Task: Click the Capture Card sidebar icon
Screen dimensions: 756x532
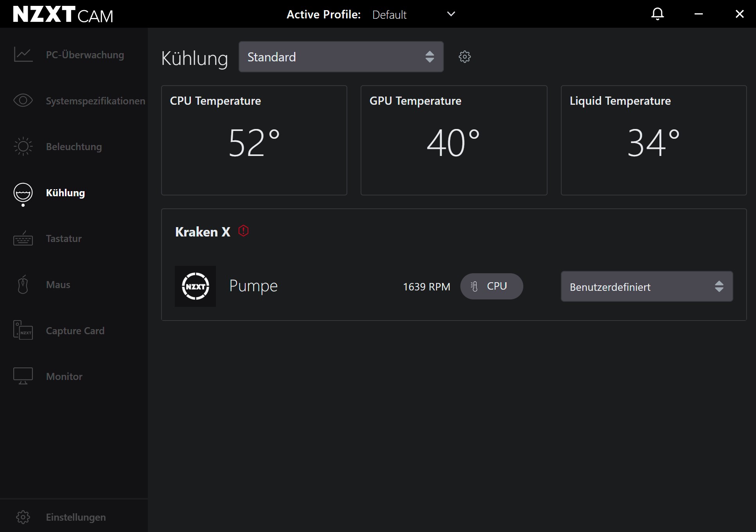Action: pos(23,330)
